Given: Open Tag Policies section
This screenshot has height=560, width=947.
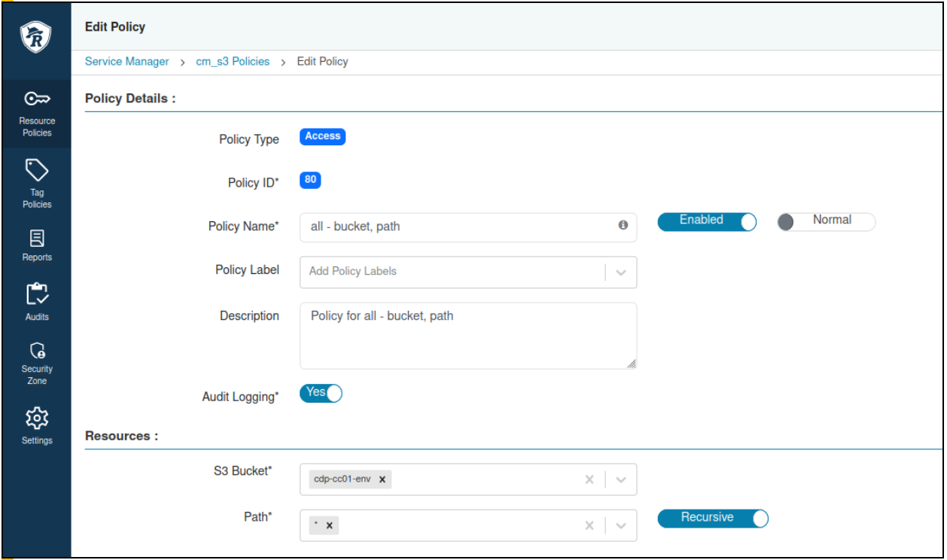Looking at the screenshot, I should click(x=37, y=183).
